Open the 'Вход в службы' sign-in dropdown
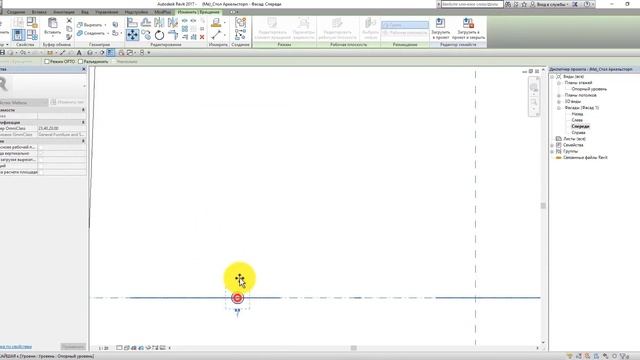640x360 pixels. click(x=552, y=4)
